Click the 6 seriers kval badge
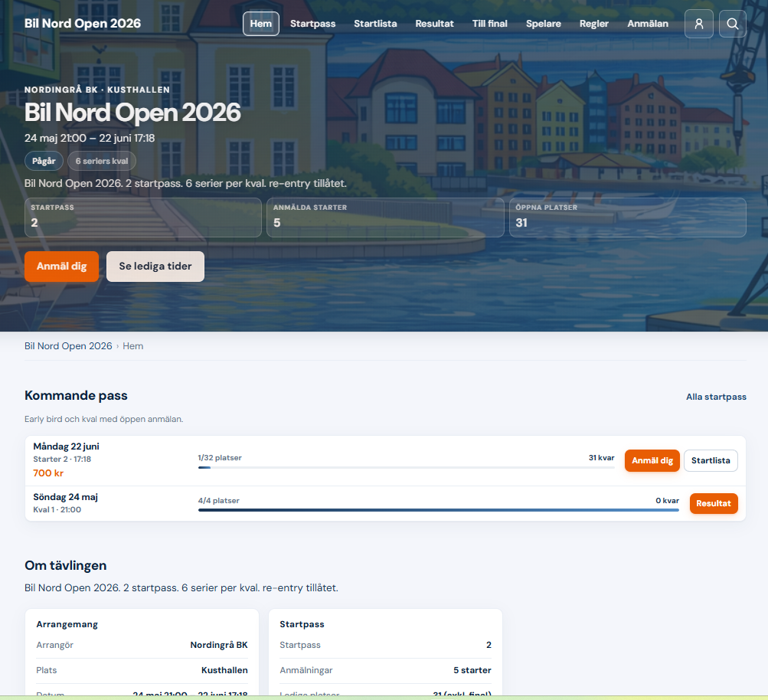This screenshot has width=768, height=700. tap(101, 161)
